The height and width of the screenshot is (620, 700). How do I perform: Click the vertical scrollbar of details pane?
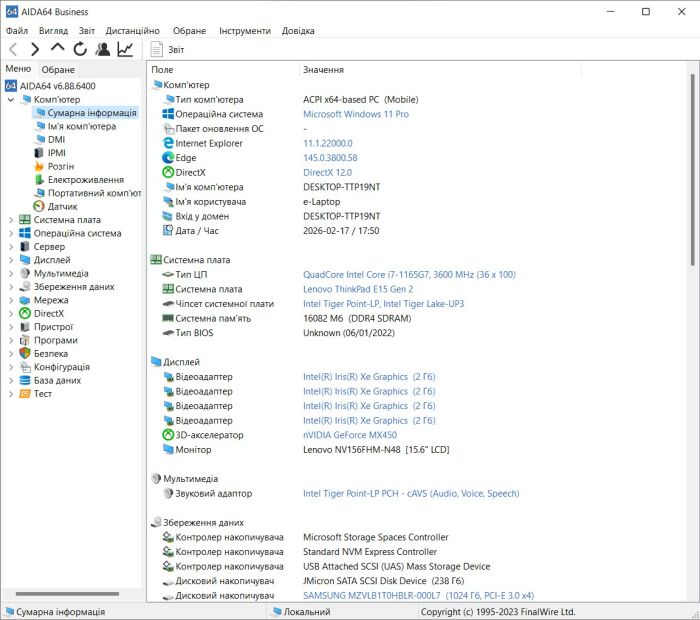[692, 171]
